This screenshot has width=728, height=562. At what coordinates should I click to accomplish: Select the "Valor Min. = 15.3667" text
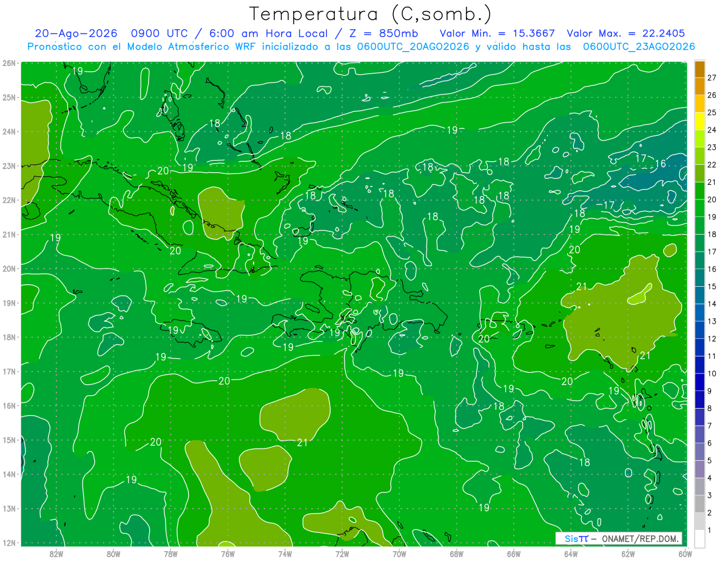[497, 34]
